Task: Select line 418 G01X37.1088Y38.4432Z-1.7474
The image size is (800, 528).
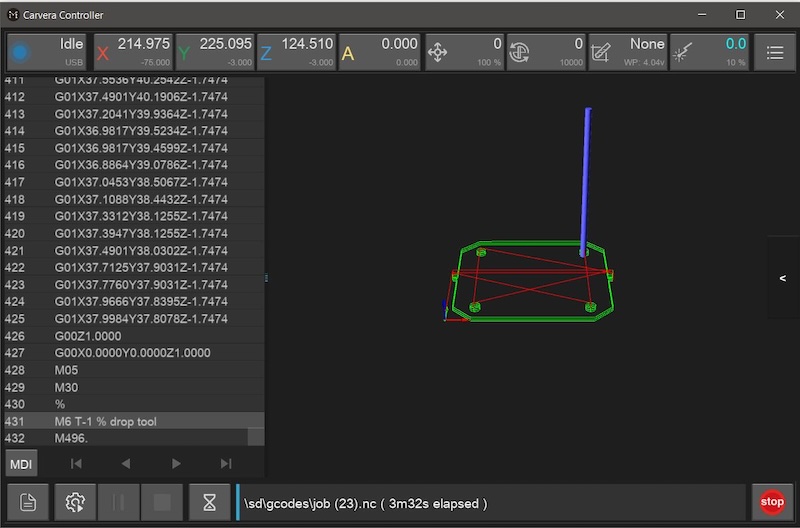Action: tap(134, 199)
